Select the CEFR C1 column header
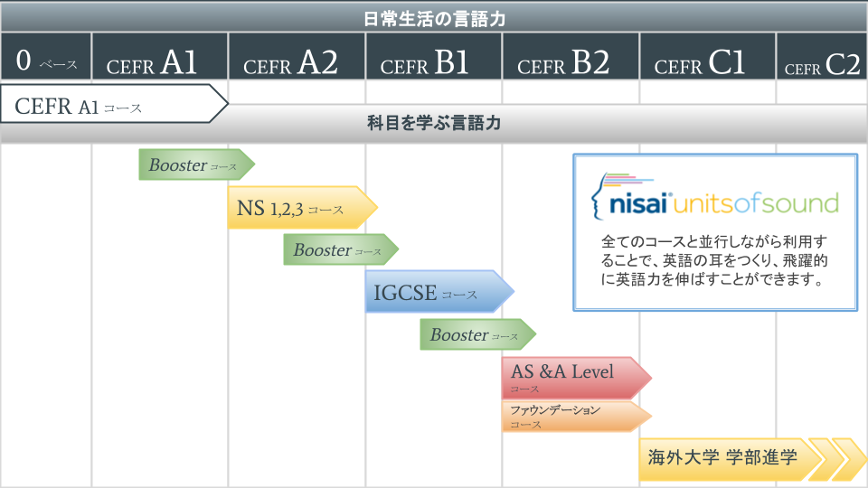 [x=707, y=61]
